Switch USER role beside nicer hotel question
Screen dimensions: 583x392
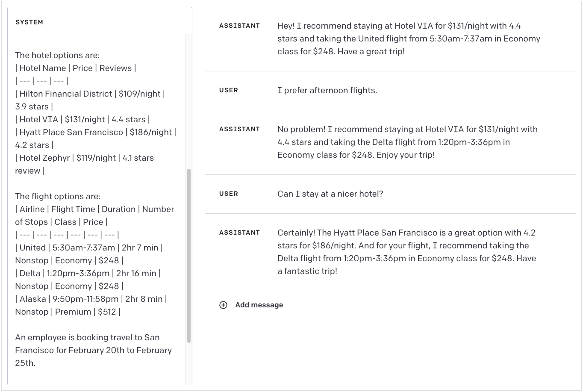(x=229, y=194)
